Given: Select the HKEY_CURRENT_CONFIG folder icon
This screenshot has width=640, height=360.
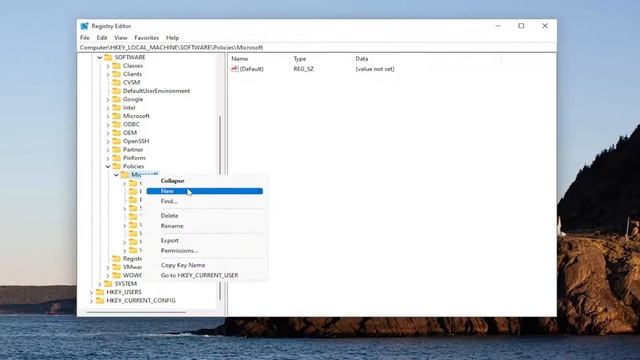Looking at the screenshot, I should 100,300.
